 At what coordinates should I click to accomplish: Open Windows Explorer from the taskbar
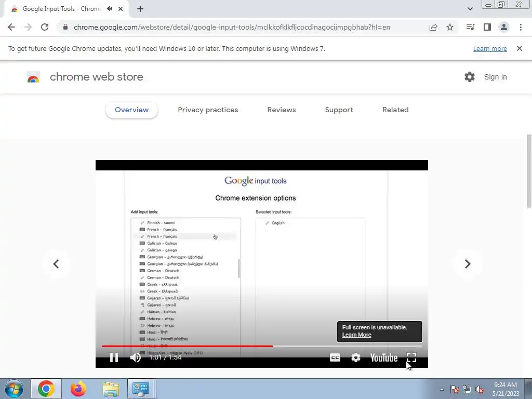111,389
